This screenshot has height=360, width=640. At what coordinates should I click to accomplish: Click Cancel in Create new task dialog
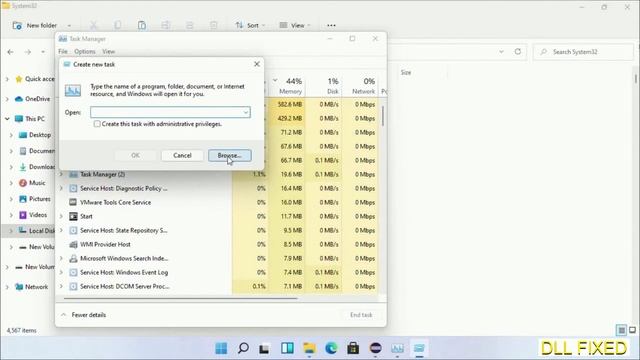(182, 156)
